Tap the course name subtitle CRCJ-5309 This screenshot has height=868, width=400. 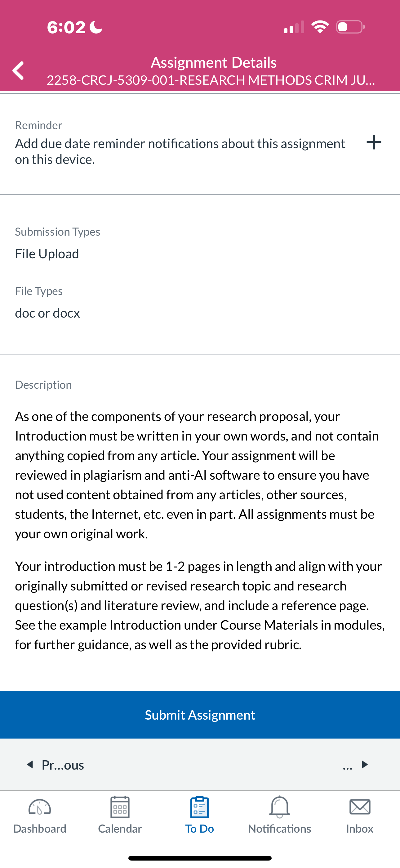pyautogui.click(x=211, y=80)
